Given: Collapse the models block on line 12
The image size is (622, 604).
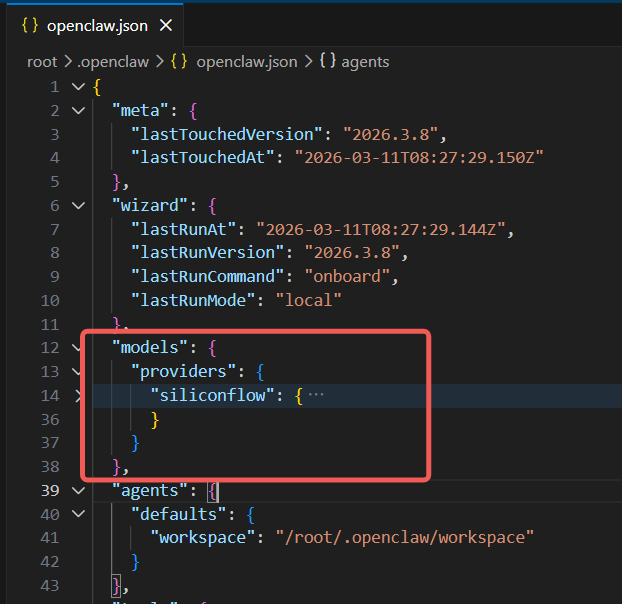Looking at the screenshot, I should pos(79,348).
